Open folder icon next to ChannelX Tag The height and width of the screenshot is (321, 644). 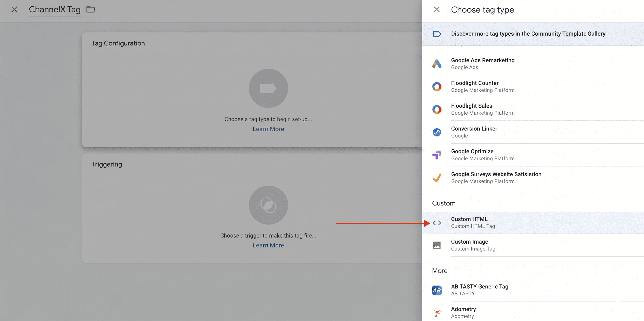pyautogui.click(x=91, y=10)
